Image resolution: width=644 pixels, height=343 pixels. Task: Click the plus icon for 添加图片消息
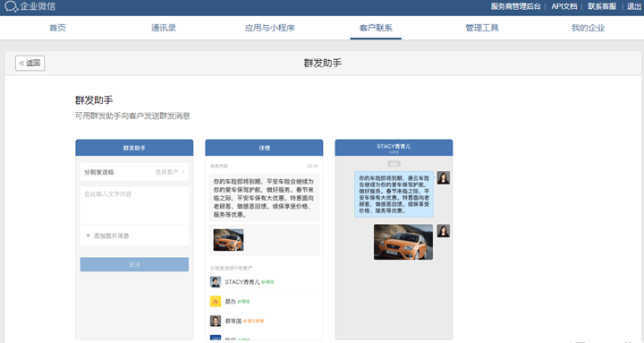(88, 236)
